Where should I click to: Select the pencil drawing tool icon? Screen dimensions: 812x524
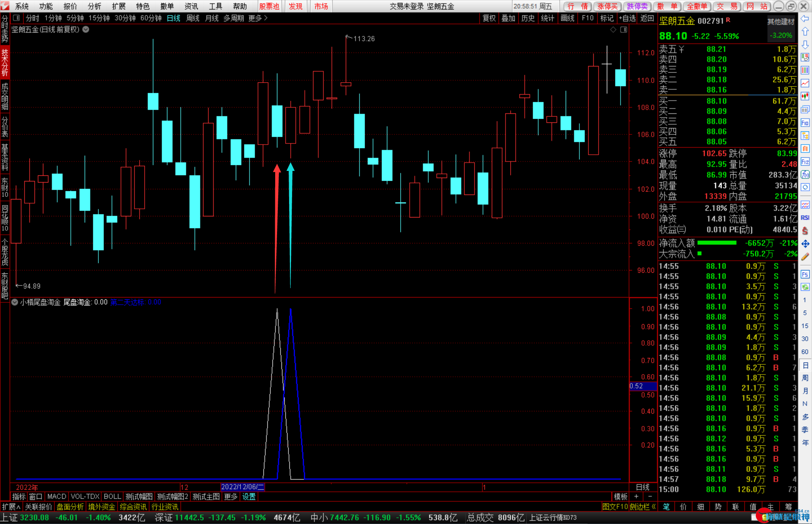tap(805, 257)
